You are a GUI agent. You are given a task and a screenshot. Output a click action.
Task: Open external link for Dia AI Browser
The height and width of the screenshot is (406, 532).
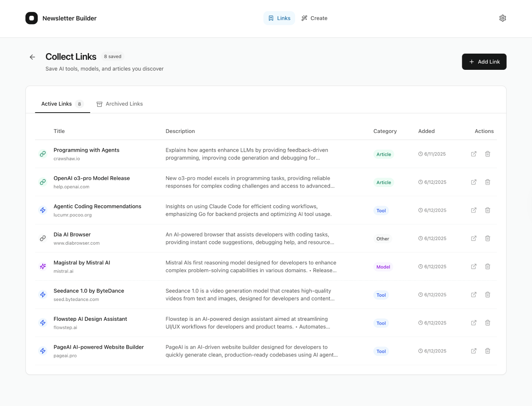[x=473, y=239]
